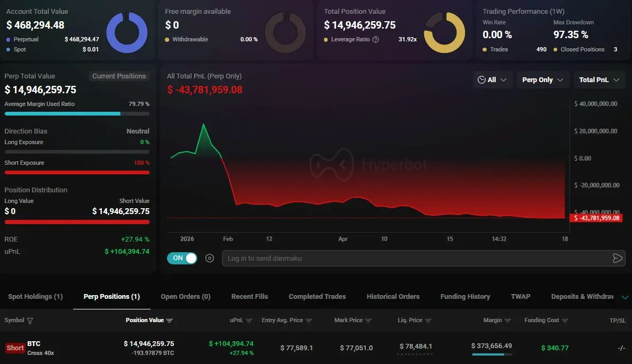Screen dimensions: 632x364
Task: Click the Symbol column filter funnel icon
Action: click(x=30, y=321)
